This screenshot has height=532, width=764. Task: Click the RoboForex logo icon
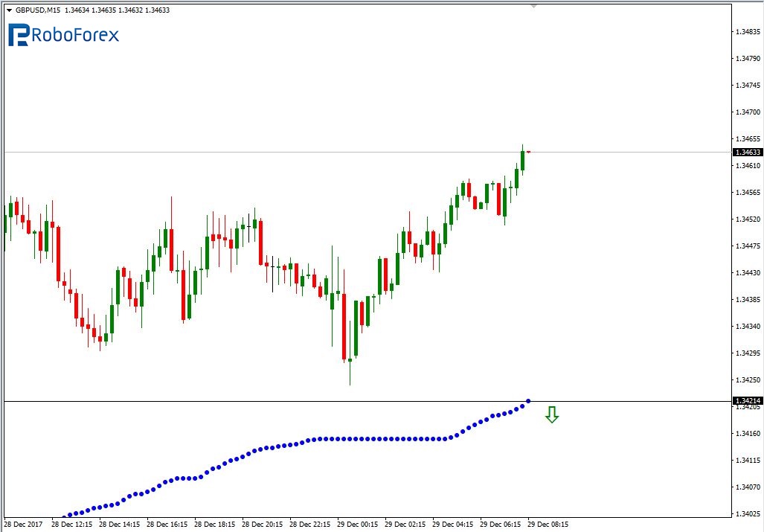(19, 34)
